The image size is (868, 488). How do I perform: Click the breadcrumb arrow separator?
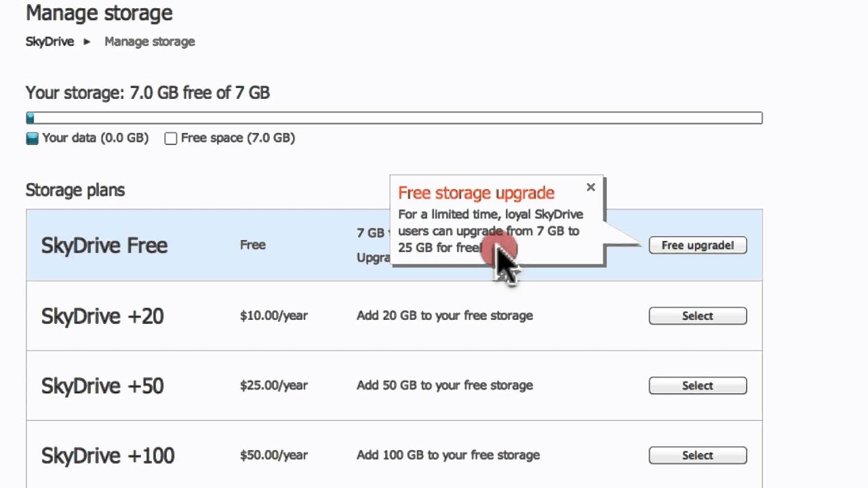(x=87, y=41)
